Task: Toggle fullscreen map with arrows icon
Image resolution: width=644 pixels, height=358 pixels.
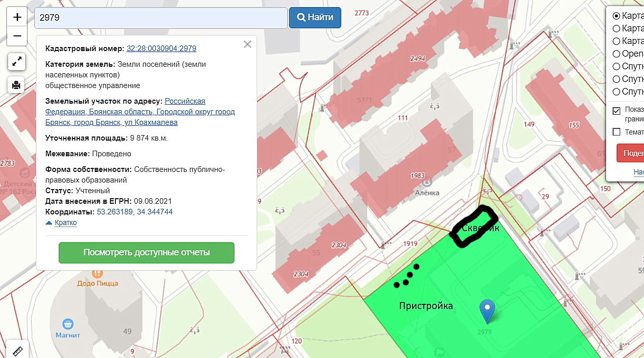Action: pyautogui.click(x=16, y=62)
